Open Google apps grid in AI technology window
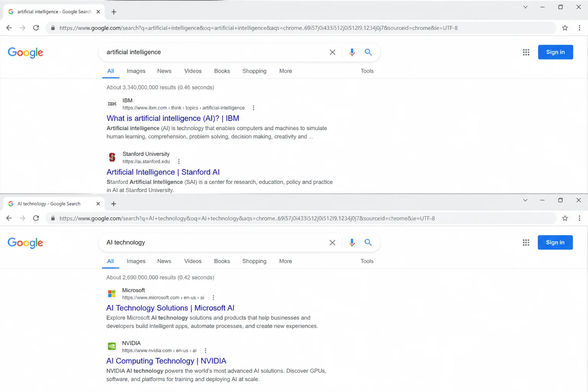 (526, 242)
